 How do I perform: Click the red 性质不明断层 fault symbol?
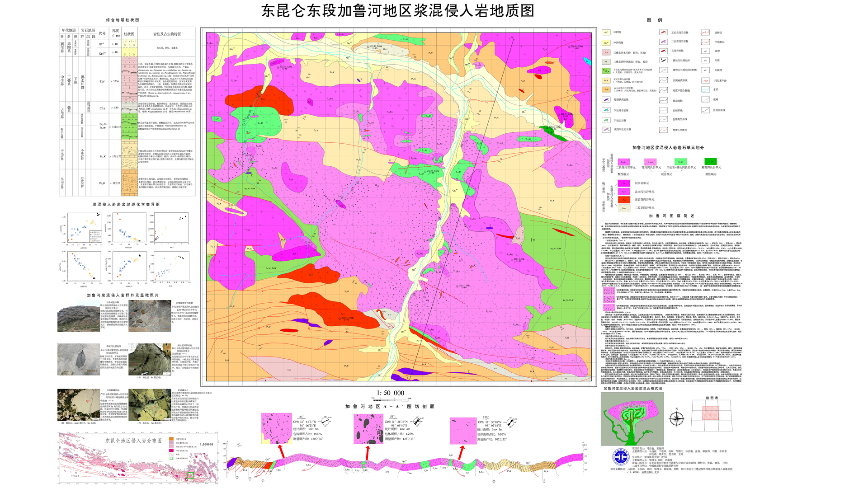point(663,130)
